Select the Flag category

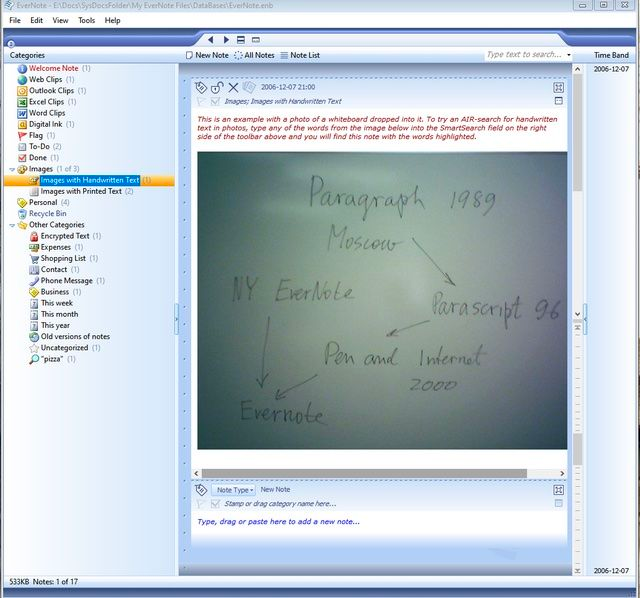point(36,135)
